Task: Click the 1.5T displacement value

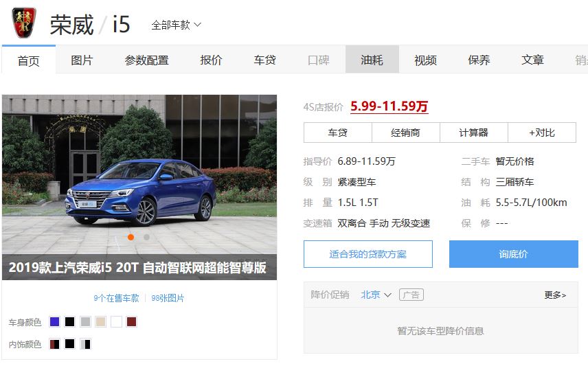Action: tap(369, 203)
